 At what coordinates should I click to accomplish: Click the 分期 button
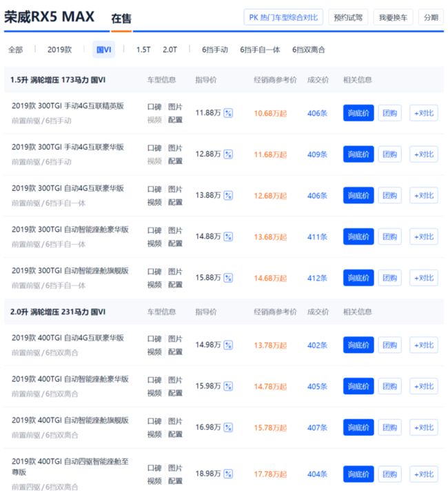pyautogui.click(x=431, y=17)
